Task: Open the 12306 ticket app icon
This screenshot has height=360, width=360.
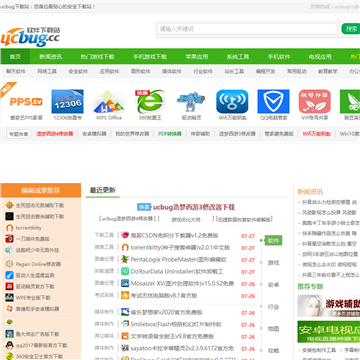Action: (x=67, y=101)
